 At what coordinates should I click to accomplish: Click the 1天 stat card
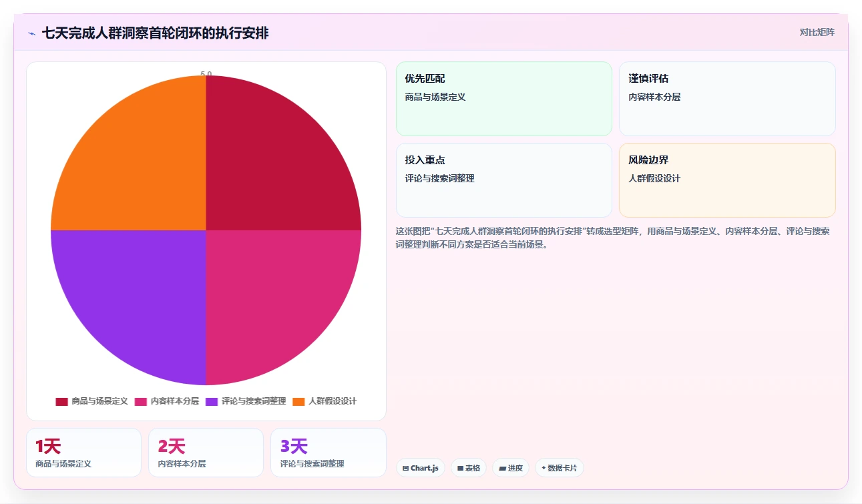(83, 453)
